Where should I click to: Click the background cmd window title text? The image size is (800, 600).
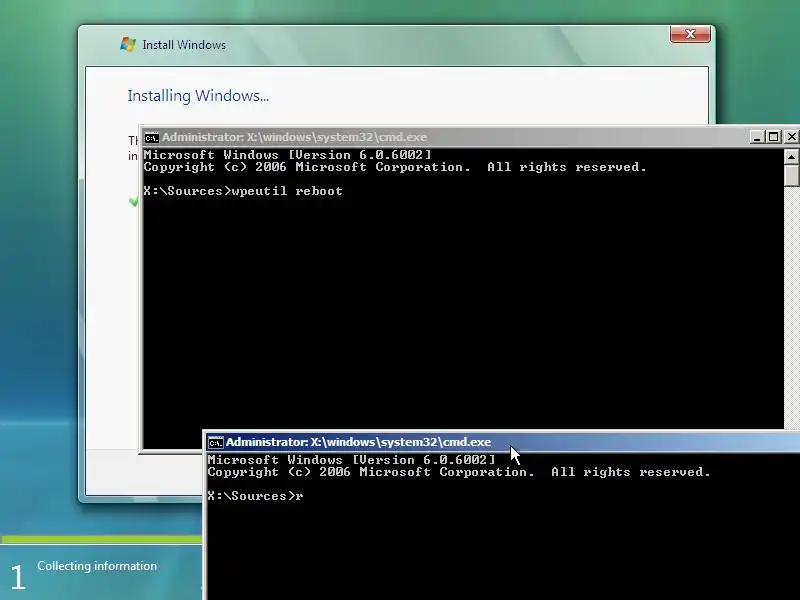(294, 137)
